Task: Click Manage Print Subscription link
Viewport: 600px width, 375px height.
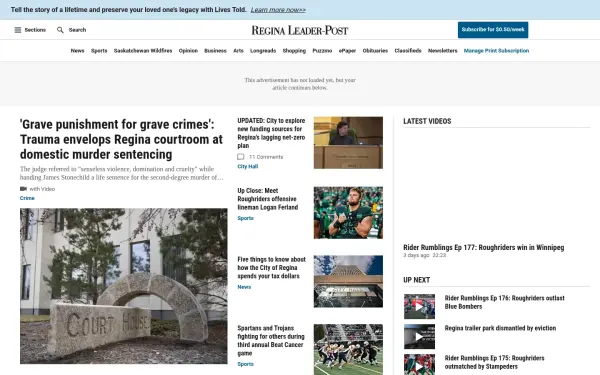Action: (x=496, y=51)
